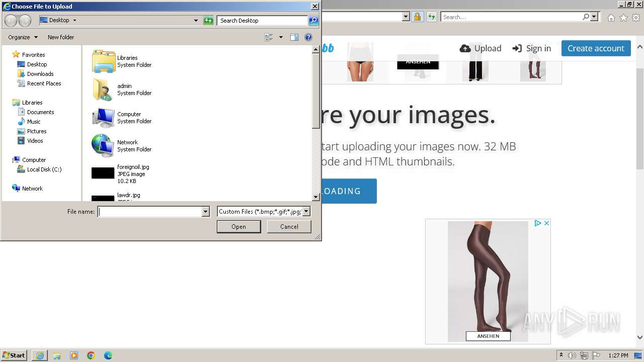Open Microsoft Edge from taskbar
This screenshot has height=362, width=644.
pyautogui.click(x=108, y=355)
